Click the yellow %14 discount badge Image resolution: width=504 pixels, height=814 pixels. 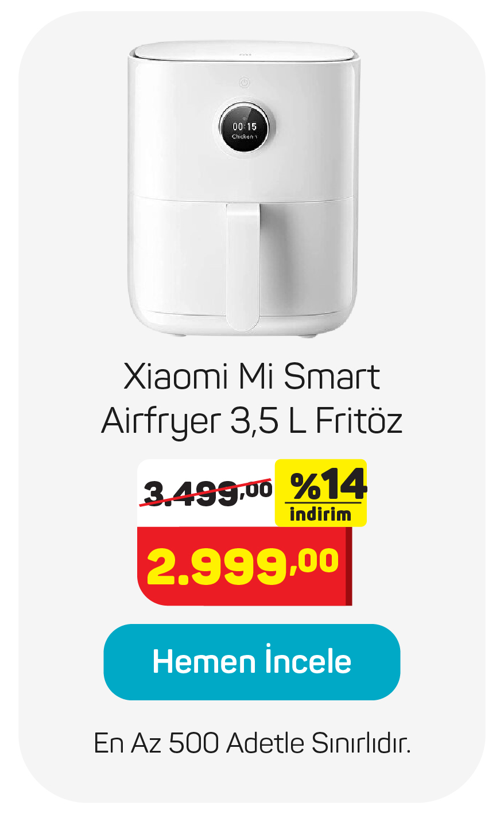[320, 493]
